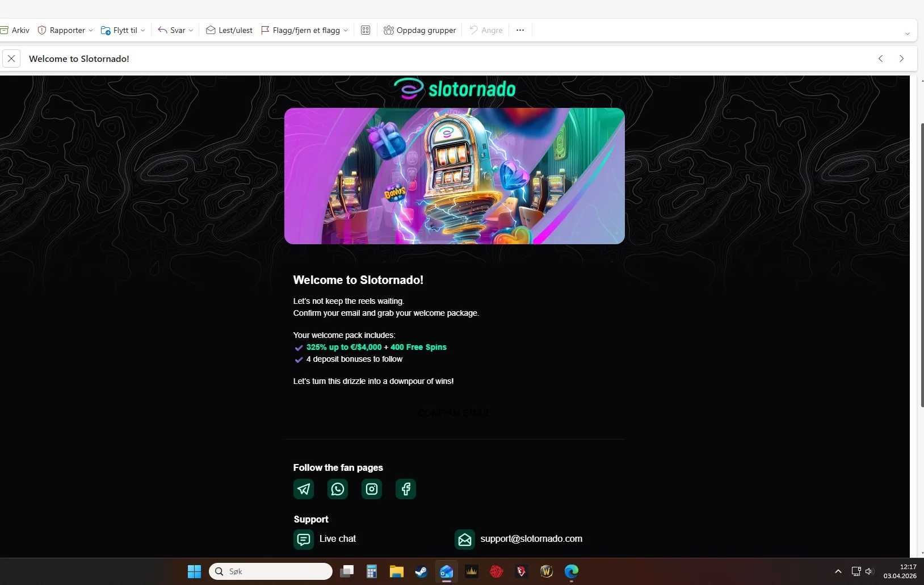Click the volume speaker tray icon

pyautogui.click(x=870, y=571)
